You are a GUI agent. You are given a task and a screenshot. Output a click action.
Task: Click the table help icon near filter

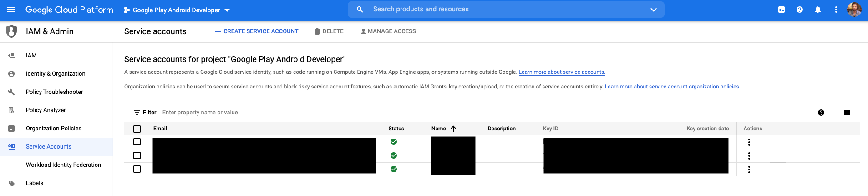(x=821, y=113)
